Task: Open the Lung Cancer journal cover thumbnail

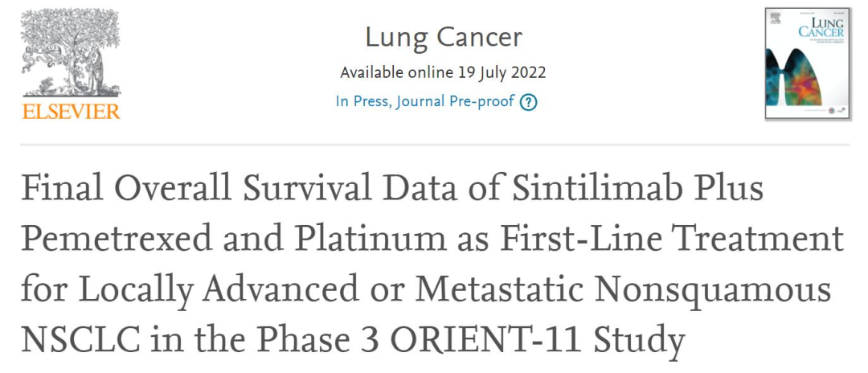Action: pyautogui.click(x=805, y=64)
